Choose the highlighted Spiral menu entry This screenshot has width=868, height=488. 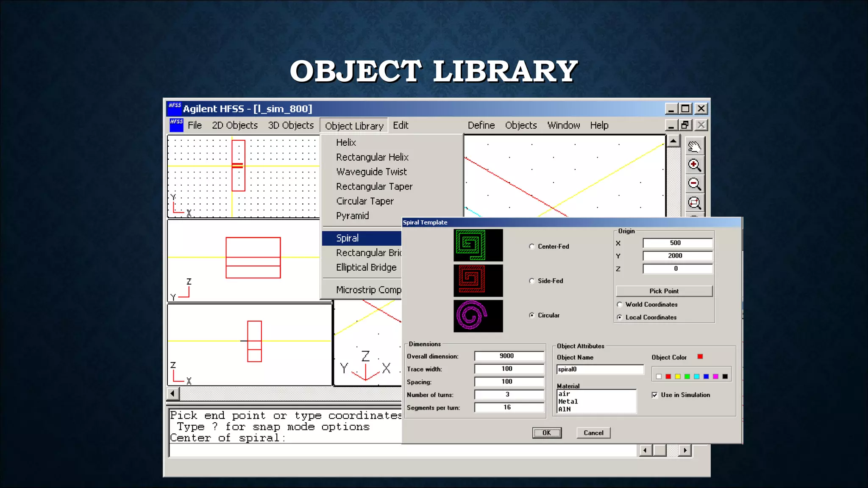[362, 238]
